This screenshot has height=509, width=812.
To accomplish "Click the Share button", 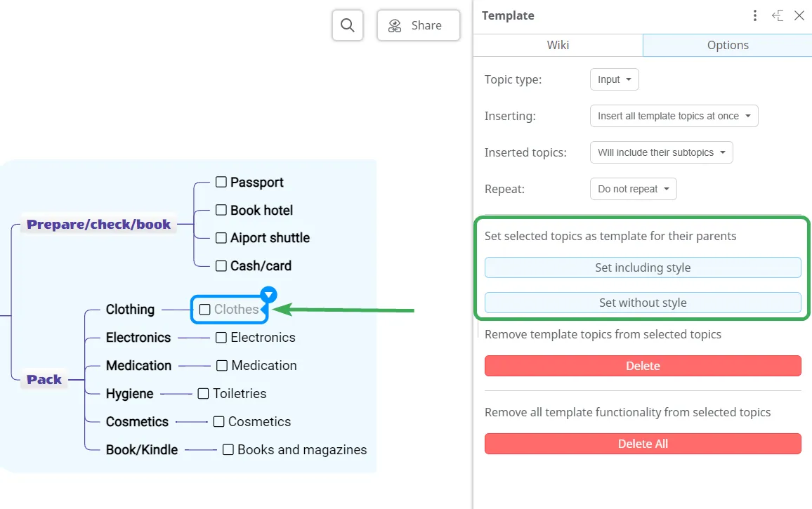I will tap(418, 25).
